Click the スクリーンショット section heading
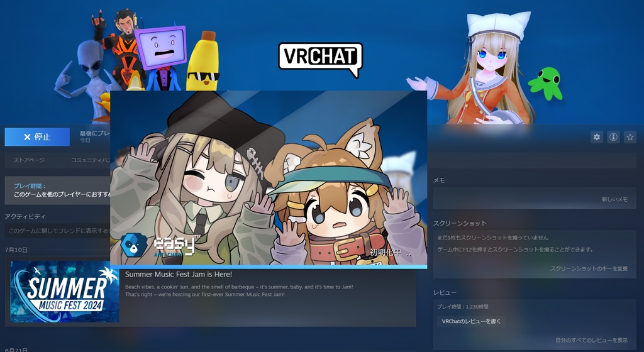 (x=460, y=223)
